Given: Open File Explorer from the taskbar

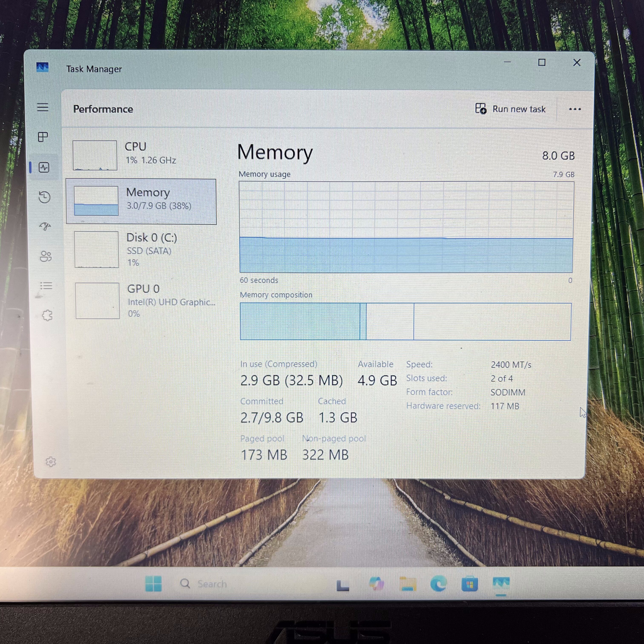Looking at the screenshot, I should [408, 584].
